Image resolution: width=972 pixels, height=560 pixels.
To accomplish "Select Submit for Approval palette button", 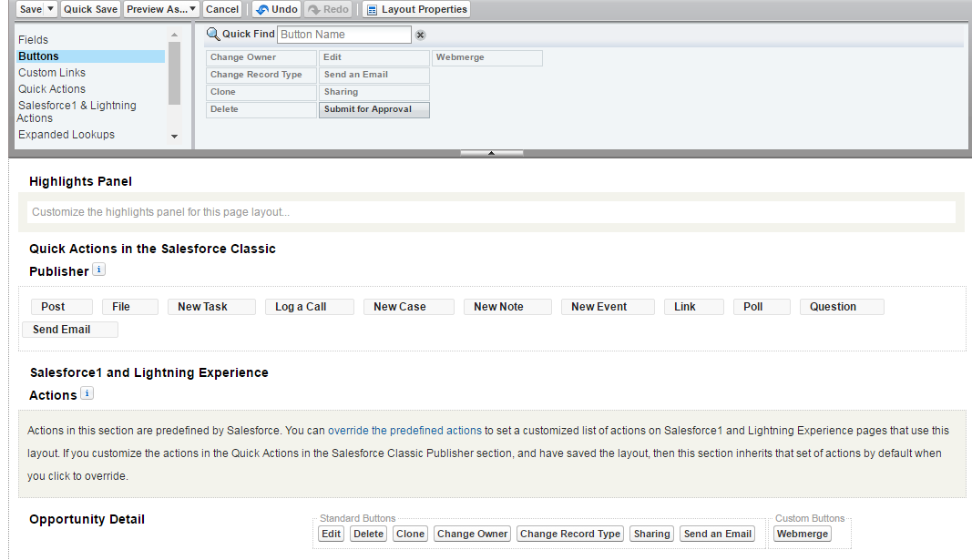I will [373, 109].
